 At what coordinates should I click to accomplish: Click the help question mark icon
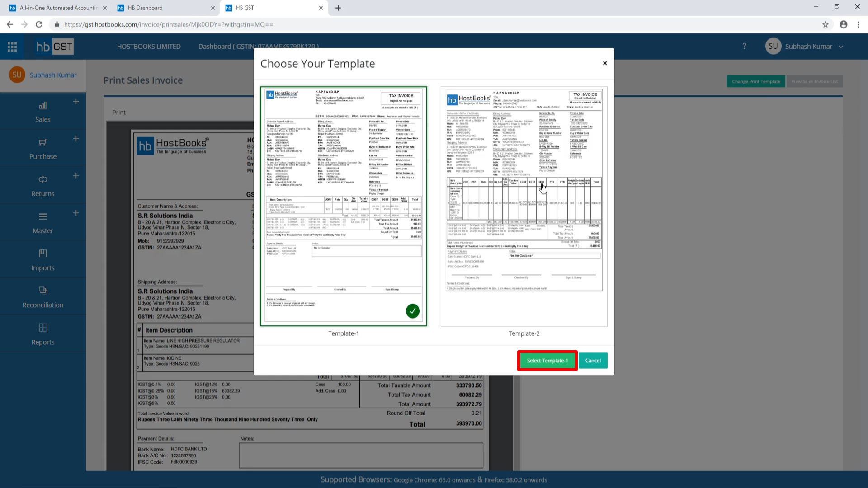(744, 46)
